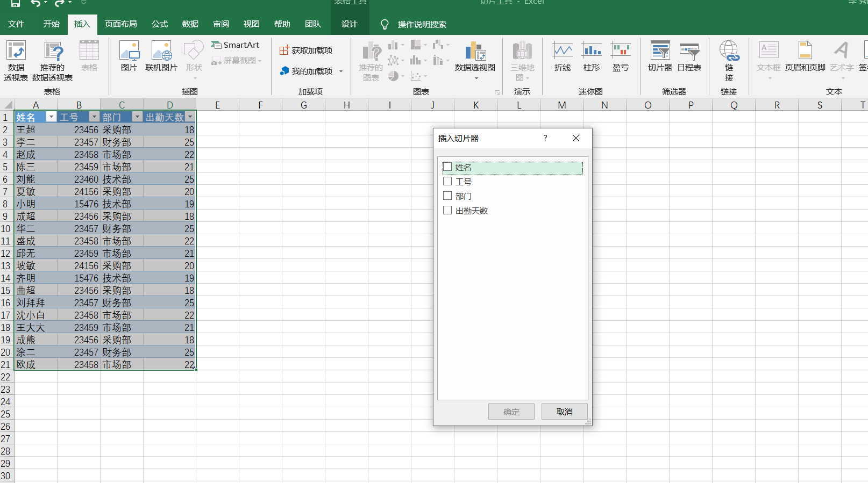The height and width of the screenshot is (483, 868).
Task: Check the 姓名 field checkbox
Action: pyautogui.click(x=447, y=167)
